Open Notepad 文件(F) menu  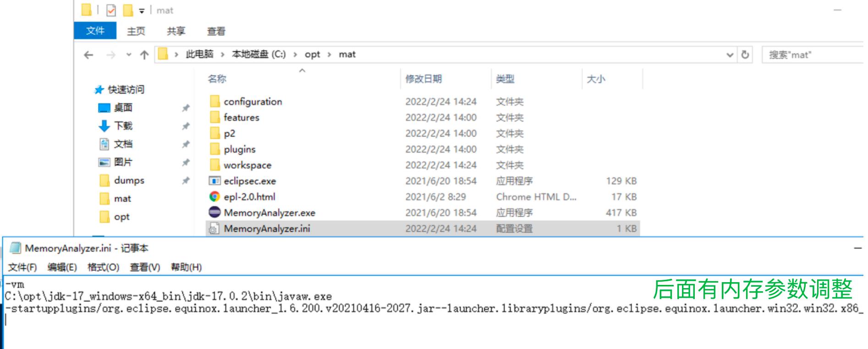pos(22,267)
